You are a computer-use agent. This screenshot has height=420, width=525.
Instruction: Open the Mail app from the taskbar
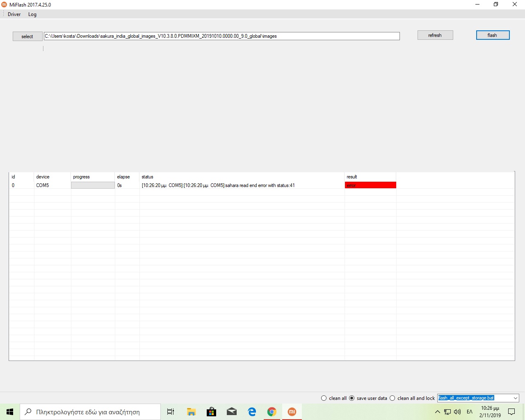(x=232, y=412)
